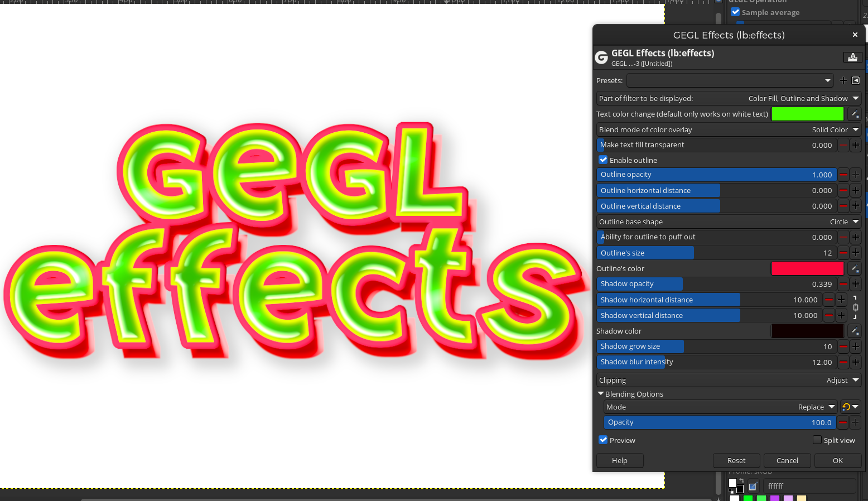The height and width of the screenshot is (501, 868).
Task: Decrease blending Opacity with minus button
Action: click(843, 422)
